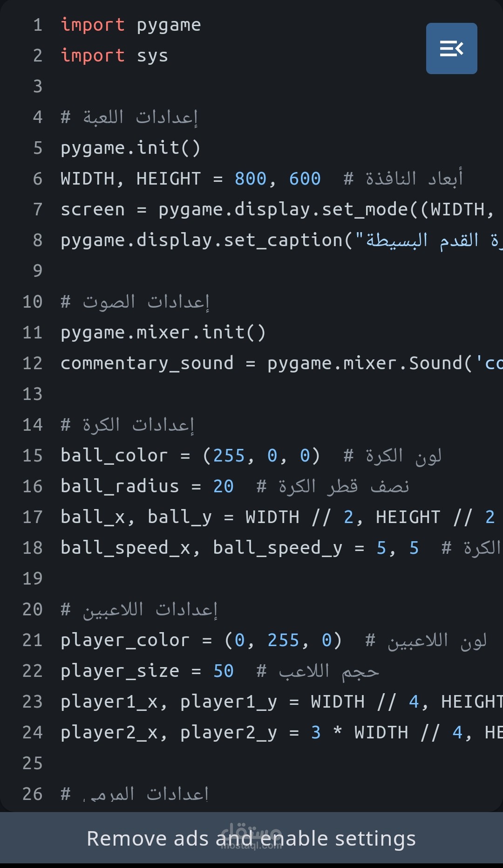Screen dimensions: 503x868
Task: Open the blue collapse menu icon
Action: (451, 48)
